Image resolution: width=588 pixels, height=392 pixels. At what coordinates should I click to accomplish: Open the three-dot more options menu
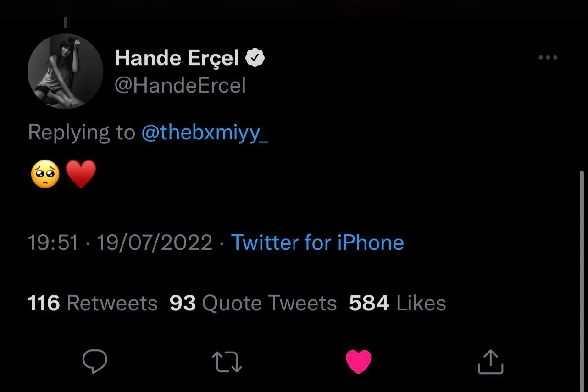pyautogui.click(x=548, y=58)
